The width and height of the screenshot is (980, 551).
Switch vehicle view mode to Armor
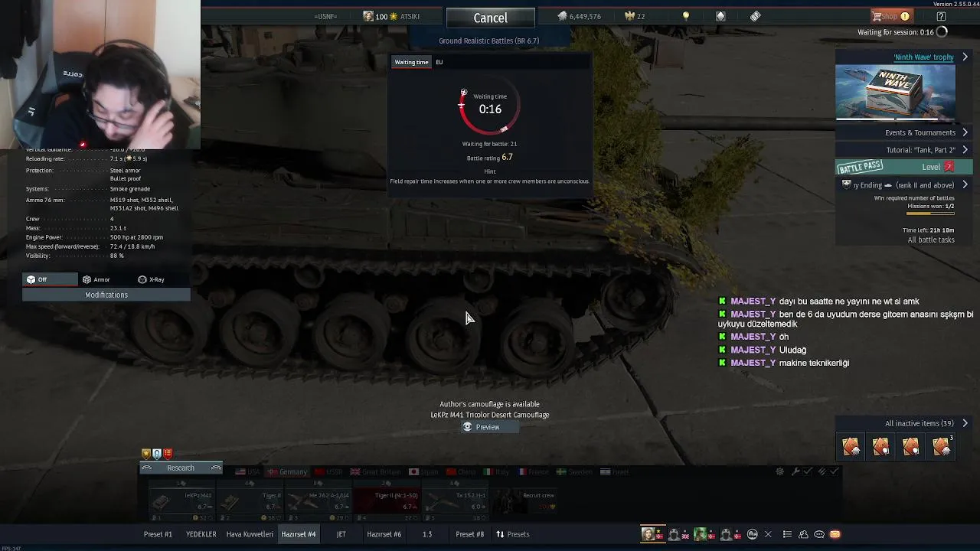tap(96, 279)
